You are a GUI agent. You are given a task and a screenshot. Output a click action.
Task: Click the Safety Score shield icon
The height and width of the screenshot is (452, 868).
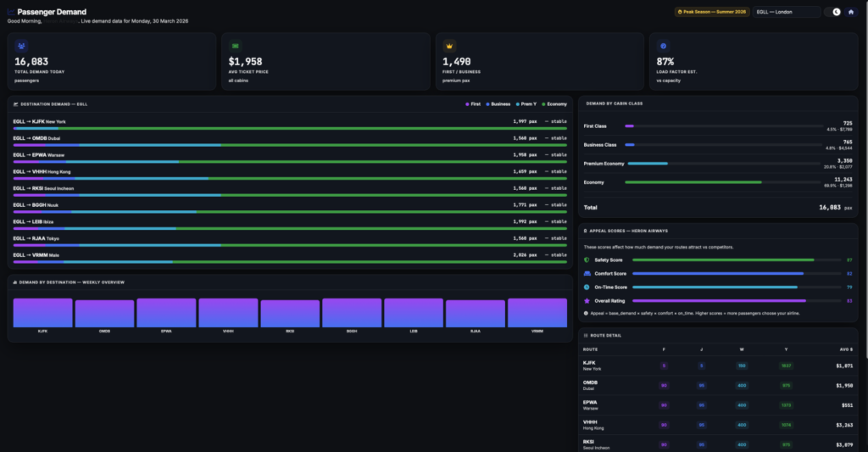pyautogui.click(x=587, y=259)
